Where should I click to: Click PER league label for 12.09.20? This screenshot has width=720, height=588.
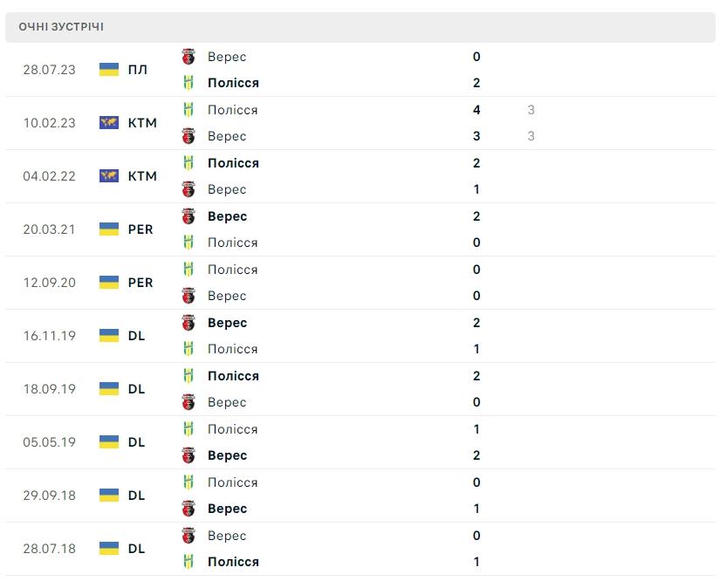point(140,283)
